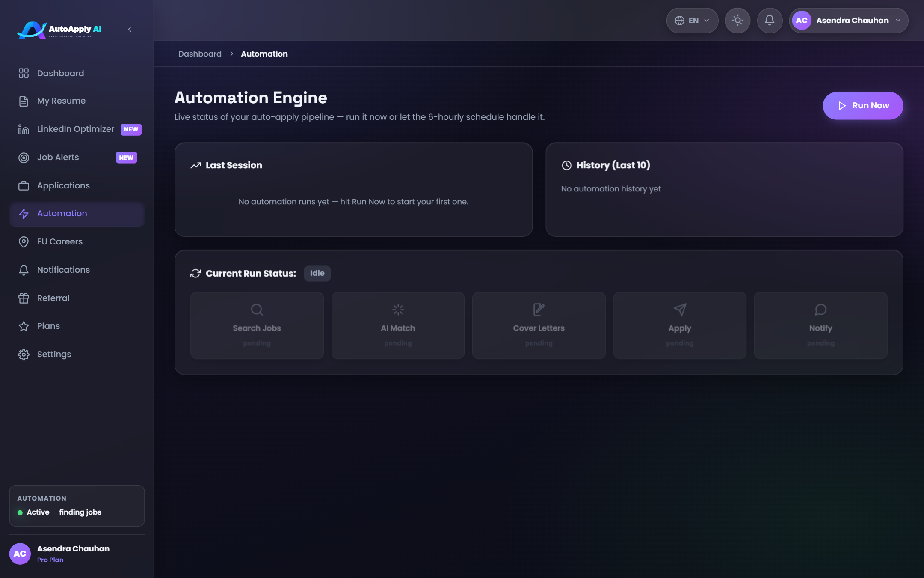The width and height of the screenshot is (924, 578).
Task: Select the Search Jobs step card
Action: pyautogui.click(x=257, y=325)
